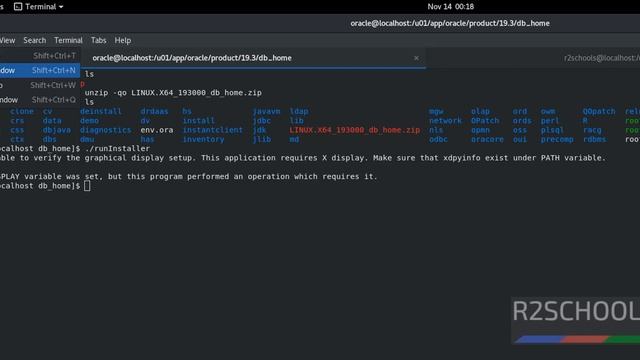Click the perl directory name
The height and width of the screenshot is (360, 640).
click(549, 120)
